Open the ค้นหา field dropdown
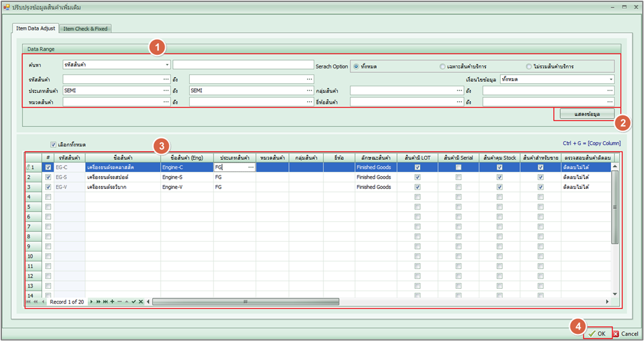This screenshot has width=644, height=341. pos(167,64)
